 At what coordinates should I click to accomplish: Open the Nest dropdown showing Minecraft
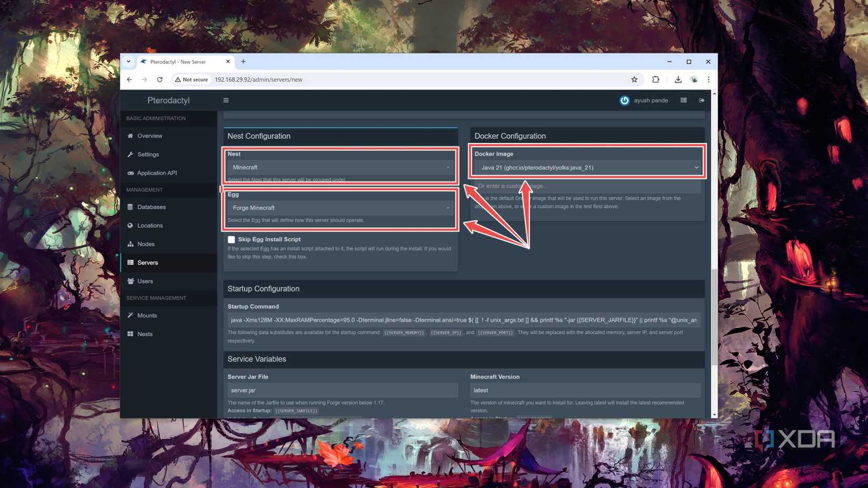(341, 167)
